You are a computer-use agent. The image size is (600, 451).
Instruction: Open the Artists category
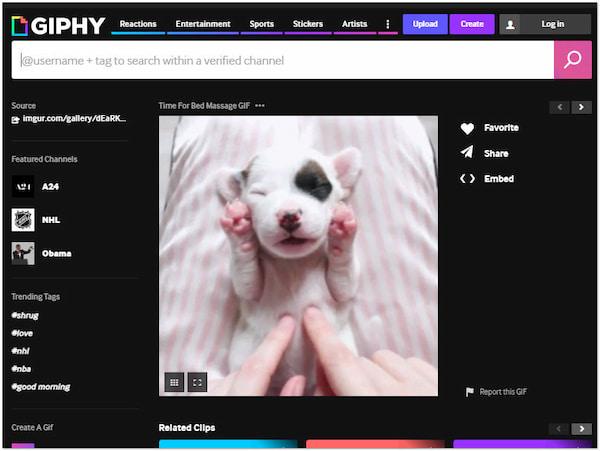pos(355,24)
